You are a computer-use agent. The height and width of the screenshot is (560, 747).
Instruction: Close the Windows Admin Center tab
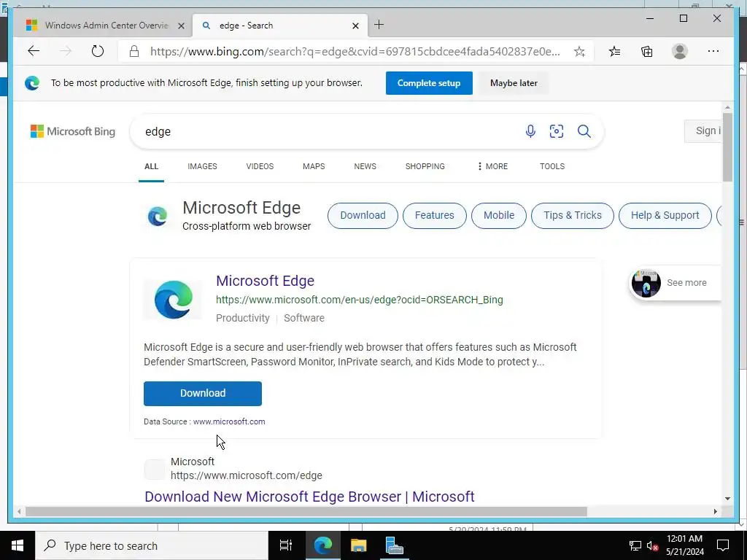181,26
